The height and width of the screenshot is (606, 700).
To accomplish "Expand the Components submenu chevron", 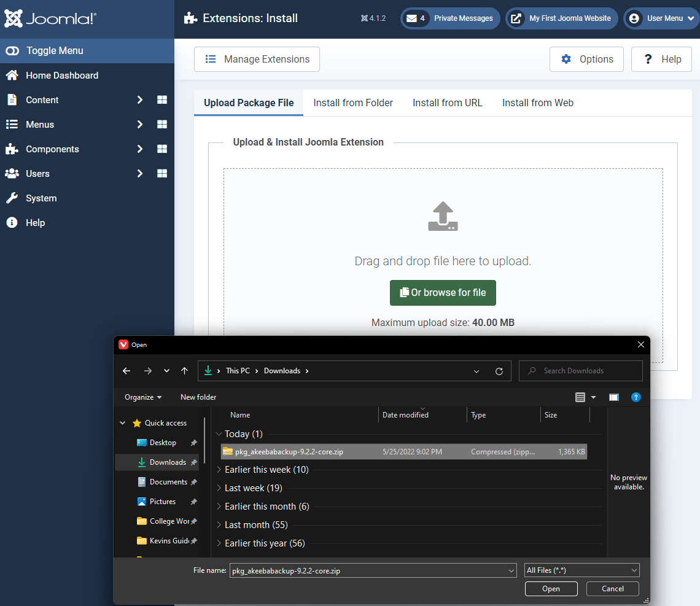I will click(x=140, y=149).
